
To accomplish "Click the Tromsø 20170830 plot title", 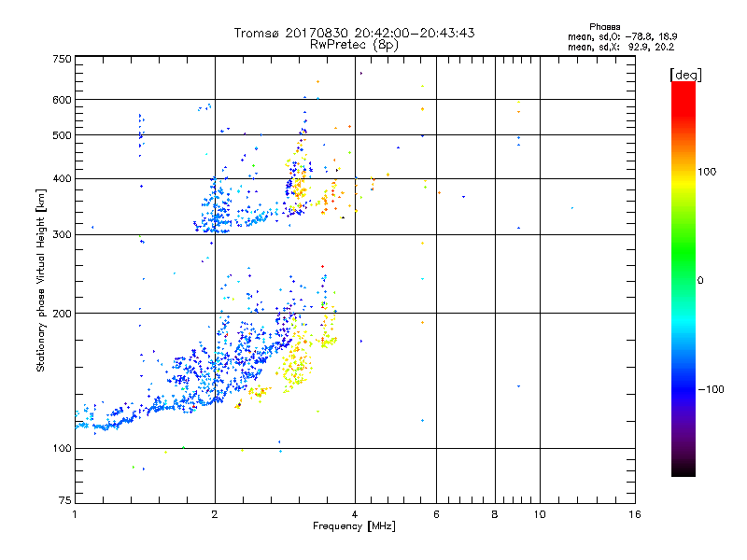I will click(x=355, y=33).
